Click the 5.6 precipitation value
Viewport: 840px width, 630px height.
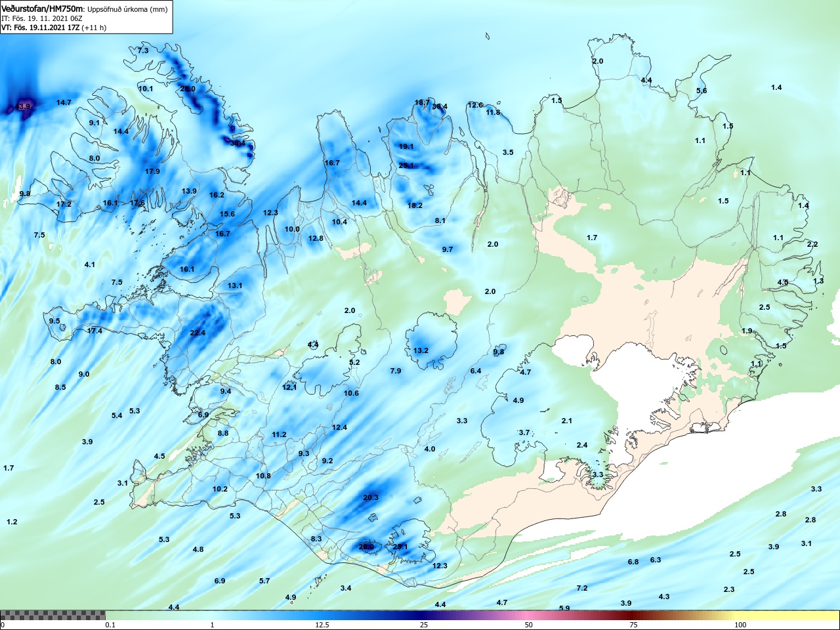tap(702, 91)
